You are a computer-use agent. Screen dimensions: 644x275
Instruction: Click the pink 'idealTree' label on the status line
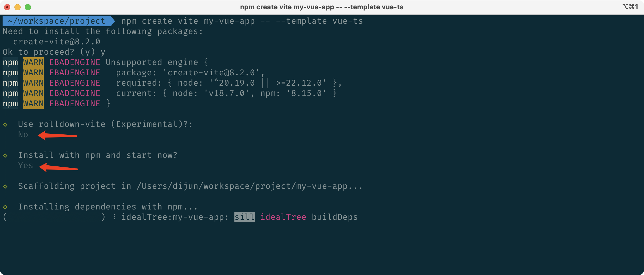[x=283, y=217]
